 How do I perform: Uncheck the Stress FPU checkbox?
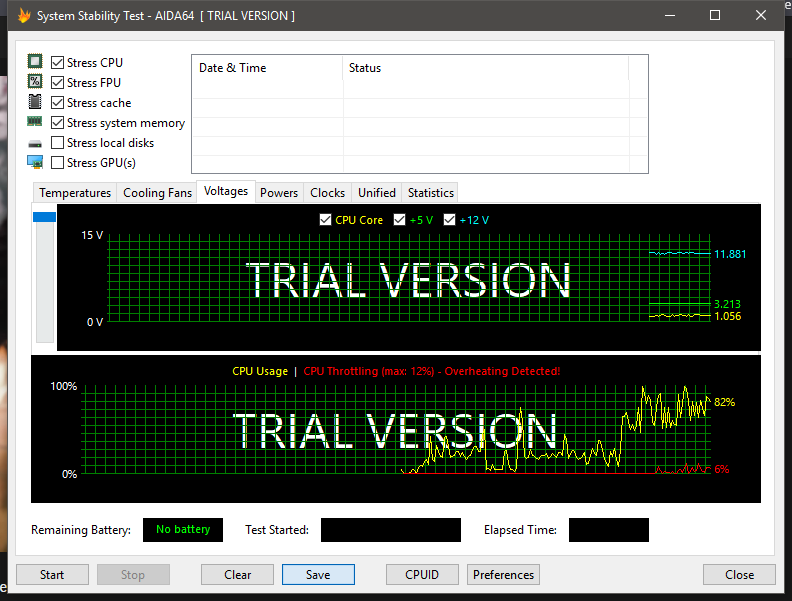pyautogui.click(x=58, y=82)
